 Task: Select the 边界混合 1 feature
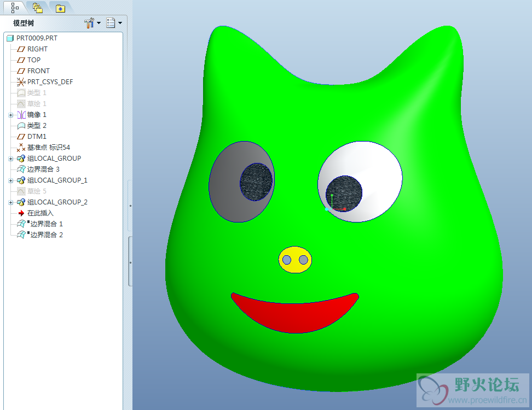(45, 224)
